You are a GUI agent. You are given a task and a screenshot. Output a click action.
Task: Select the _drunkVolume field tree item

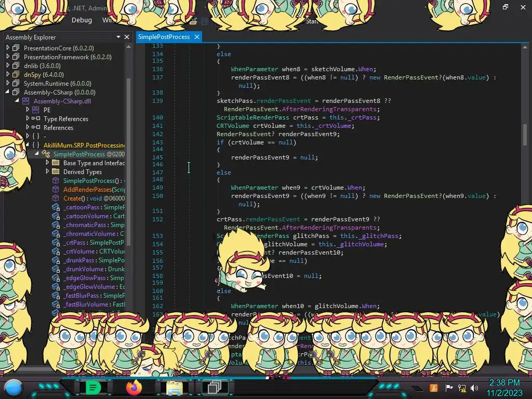click(x=94, y=269)
